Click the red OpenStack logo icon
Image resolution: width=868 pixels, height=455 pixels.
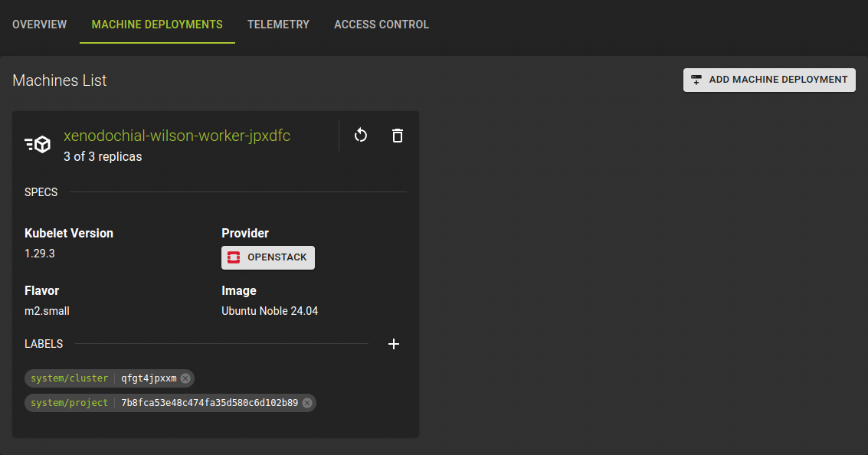click(234, 257)
